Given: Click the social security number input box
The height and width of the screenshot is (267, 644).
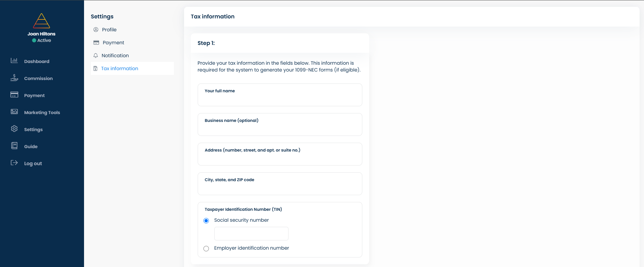Looking at the screenshot, I should point(251,234).
